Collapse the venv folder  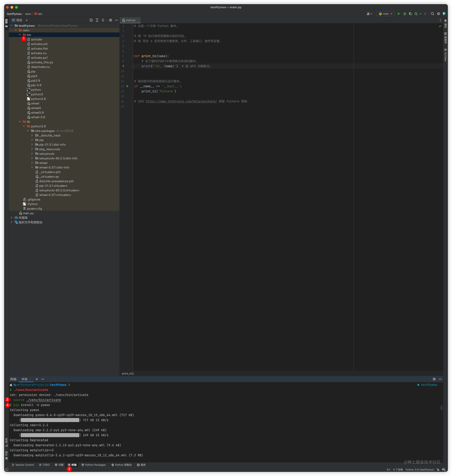[x=16, y=30]
